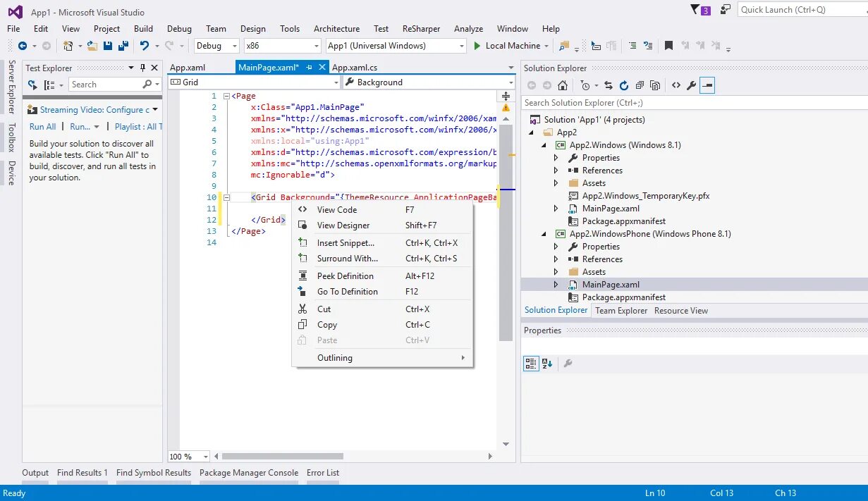Image resolution: width=868 pixels, height=501 pixels.
Task: Save the current file with single disk icon
Action: pyautogui.click(x=108, y=46)
